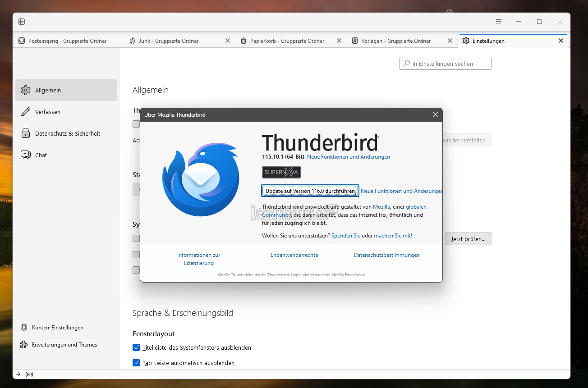Screen dimensions: 588x388
Task: Click the 'Jetzt prüfen…' button
Action: [x=468, y=239]
